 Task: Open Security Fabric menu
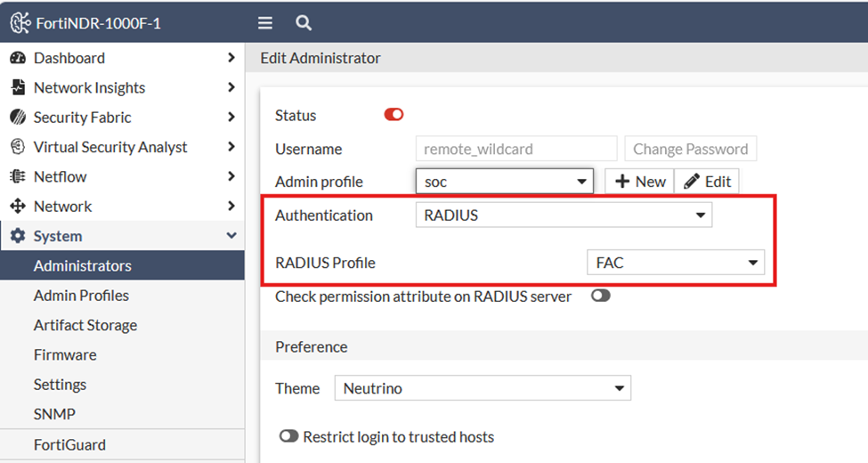(x=122, y=117)
